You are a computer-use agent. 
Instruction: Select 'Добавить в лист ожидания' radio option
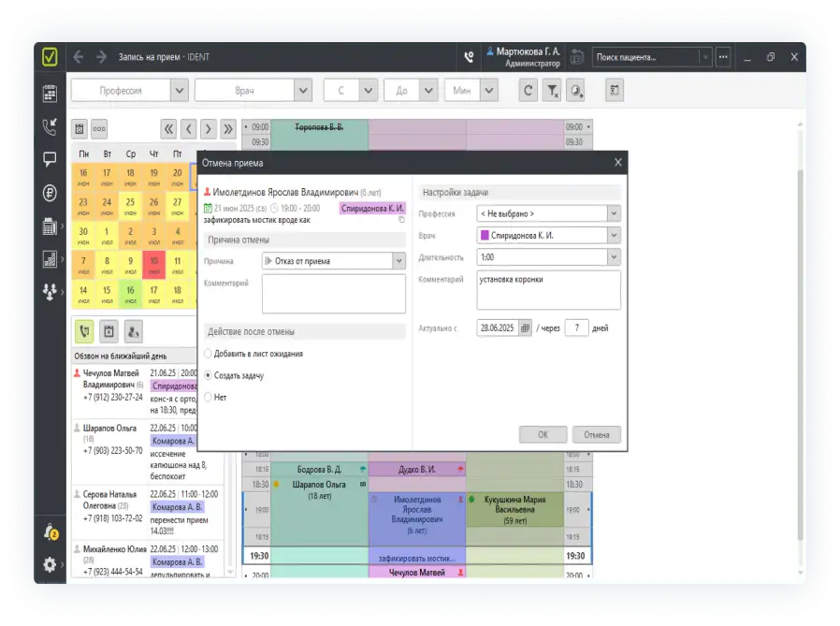208,354
